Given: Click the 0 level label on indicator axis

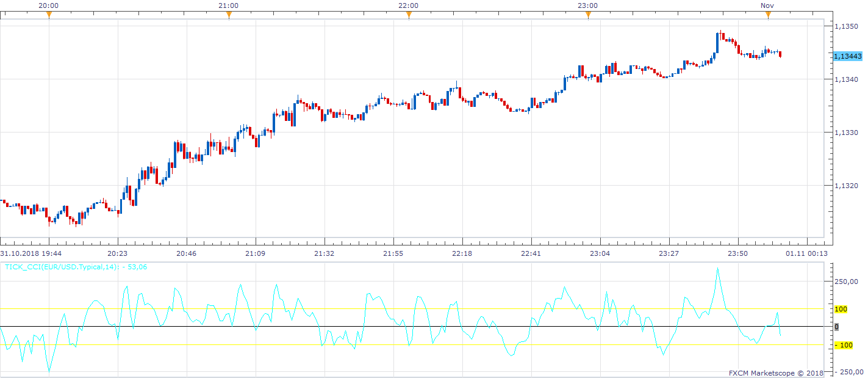Looking at the screenshot, I should tap(836, 327).
